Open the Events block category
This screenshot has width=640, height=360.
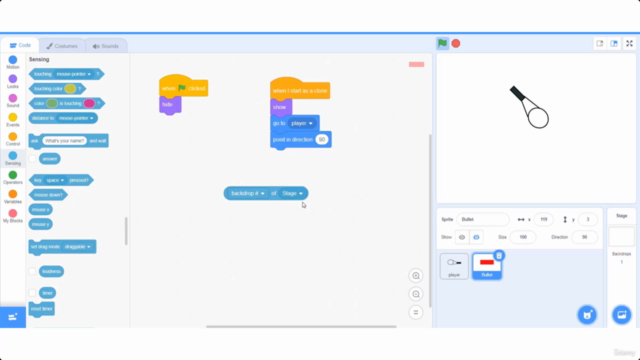click(13, 120)
